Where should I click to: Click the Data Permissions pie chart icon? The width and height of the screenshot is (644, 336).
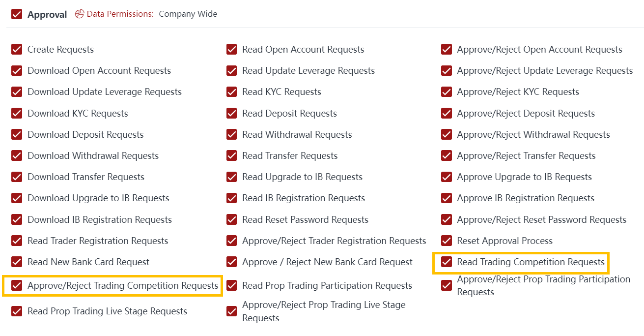point(80,14)
